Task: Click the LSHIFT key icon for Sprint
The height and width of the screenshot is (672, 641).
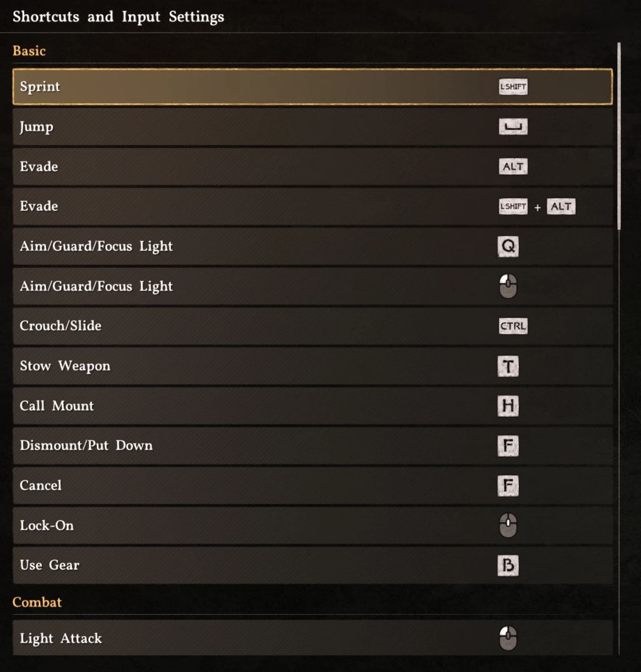Action: [513, 87]
